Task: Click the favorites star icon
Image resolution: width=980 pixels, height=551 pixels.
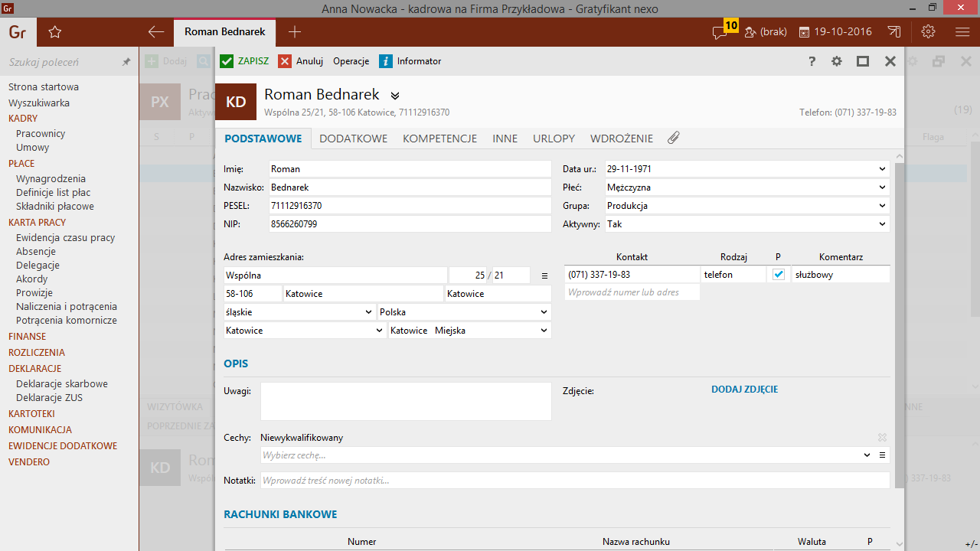Action: click(x=54, y=32)
